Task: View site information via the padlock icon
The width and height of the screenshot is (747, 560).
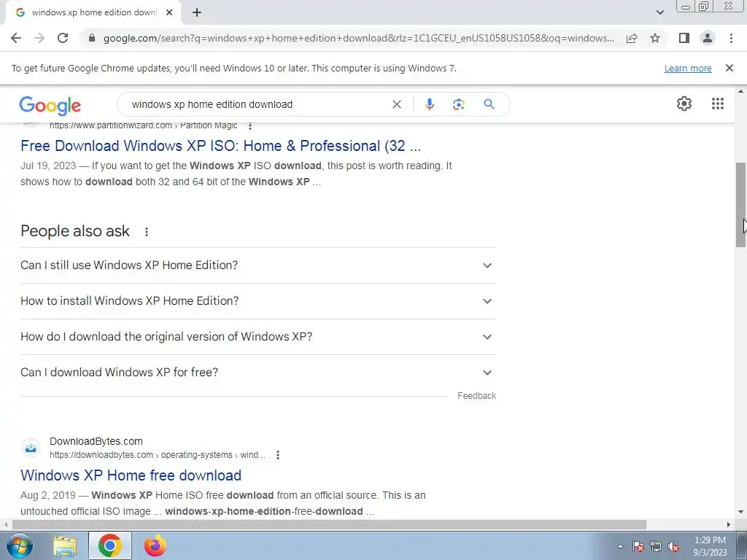Action: click(92, 38)
